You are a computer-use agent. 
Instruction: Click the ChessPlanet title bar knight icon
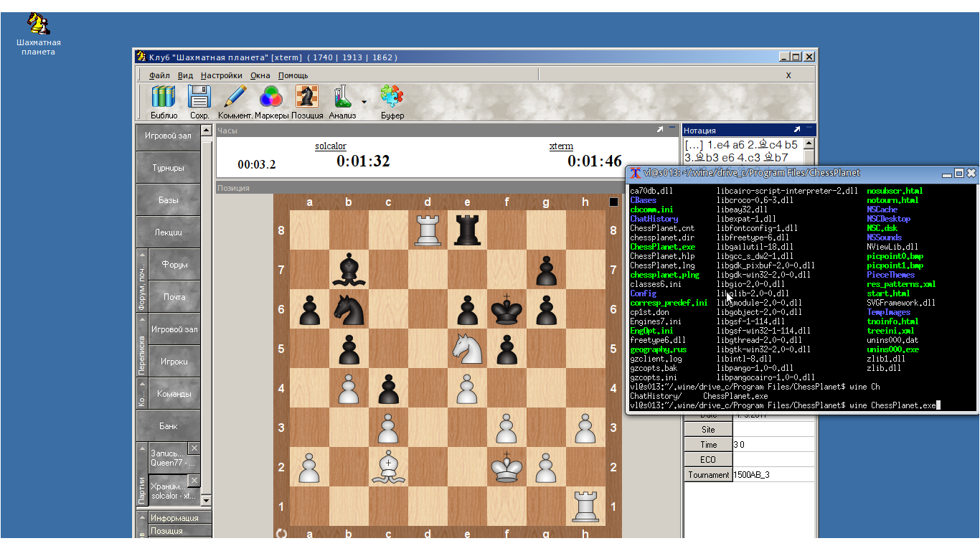(x=141, y=57)
